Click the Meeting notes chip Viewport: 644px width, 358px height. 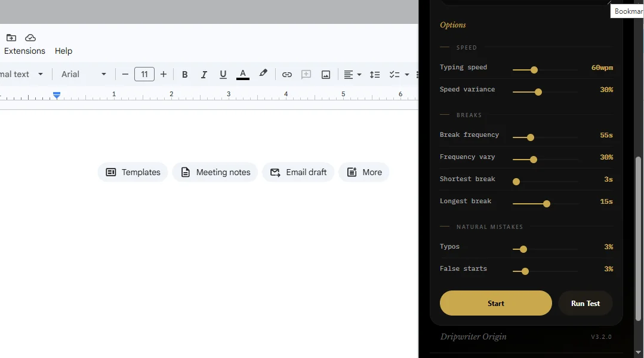pos(215,172)
